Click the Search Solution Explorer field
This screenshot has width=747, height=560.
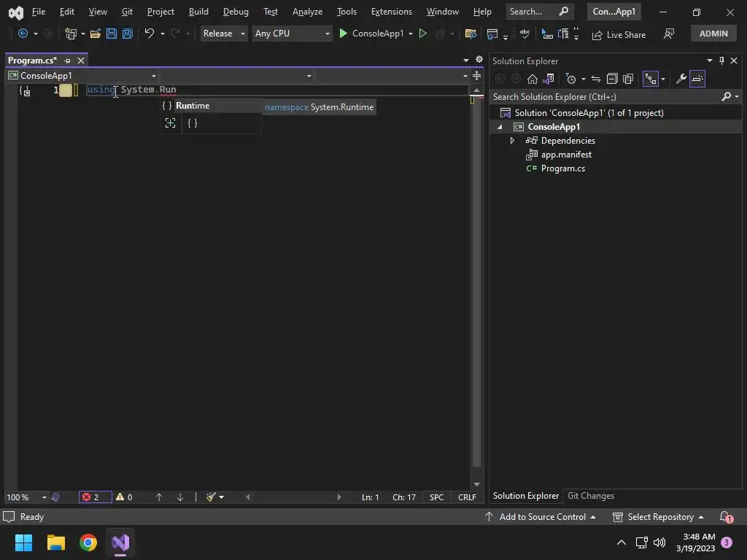pos(606,97)
